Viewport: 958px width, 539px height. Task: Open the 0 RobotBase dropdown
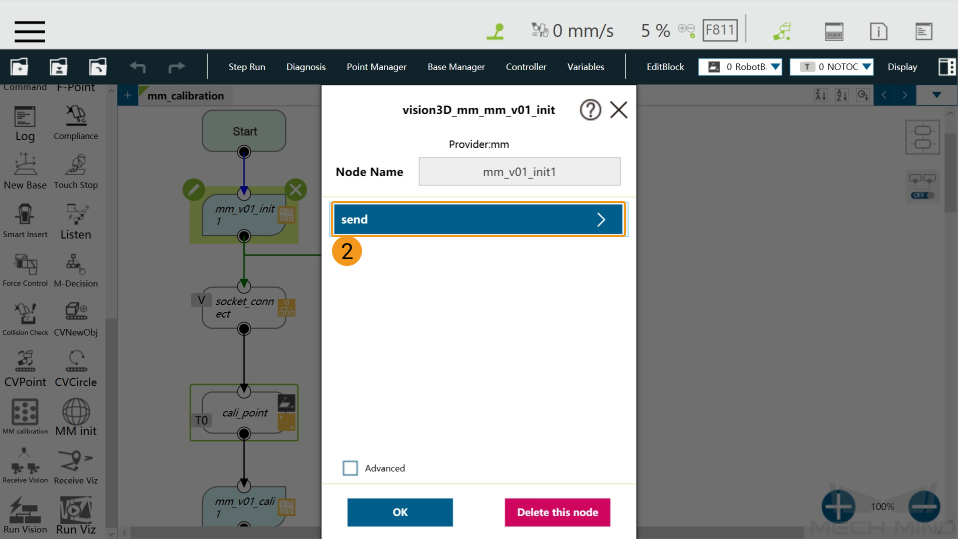tap(740, 67)
